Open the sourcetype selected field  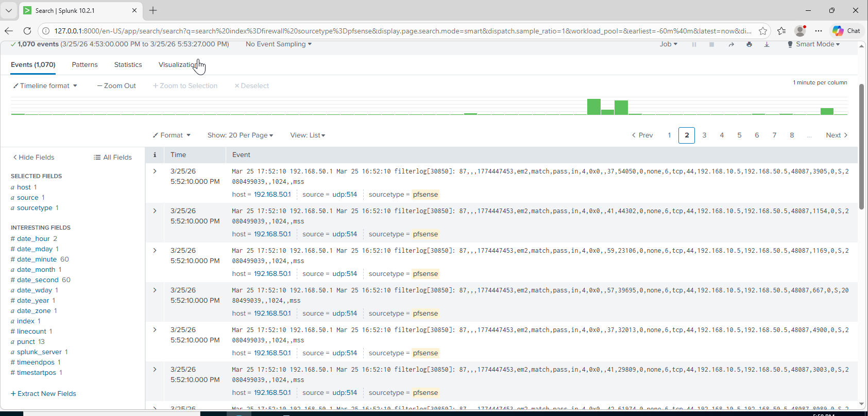click(x=35, y=208)
